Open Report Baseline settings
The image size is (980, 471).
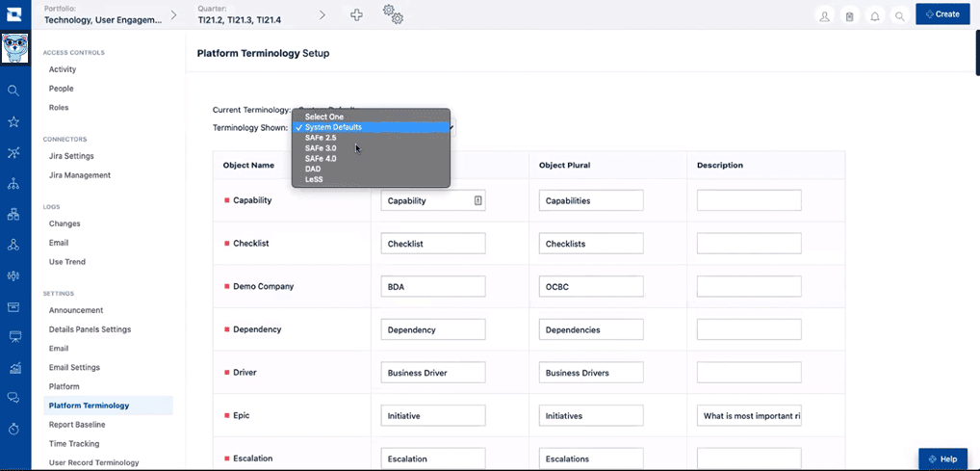pos(77,425)
